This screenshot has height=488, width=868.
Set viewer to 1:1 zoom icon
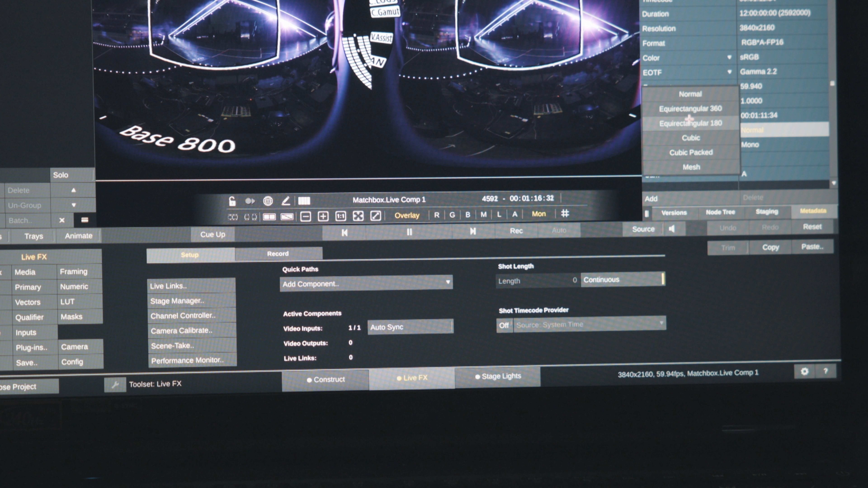coord(340,216)
